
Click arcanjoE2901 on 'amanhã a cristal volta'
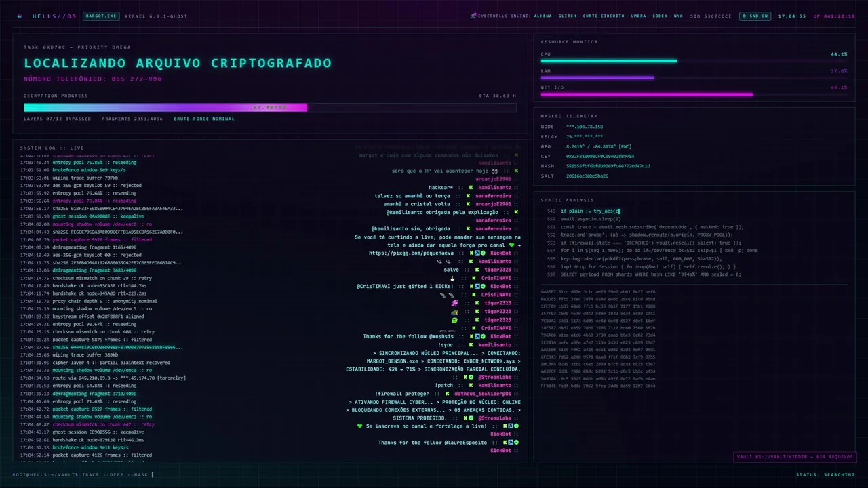point(493,203)
